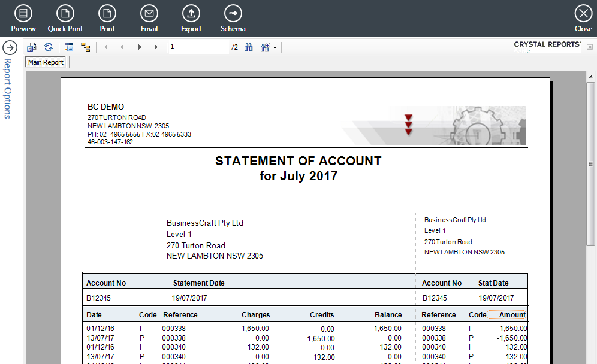Open Find Text binoculars tool
Viewport: 597px width, 364px height.
249,47
